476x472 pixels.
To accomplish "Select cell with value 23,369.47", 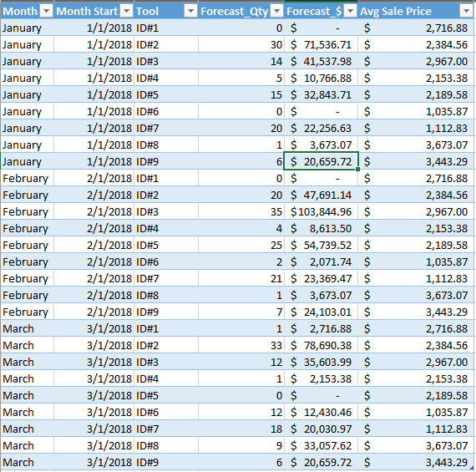I will [x=321, y=278].
